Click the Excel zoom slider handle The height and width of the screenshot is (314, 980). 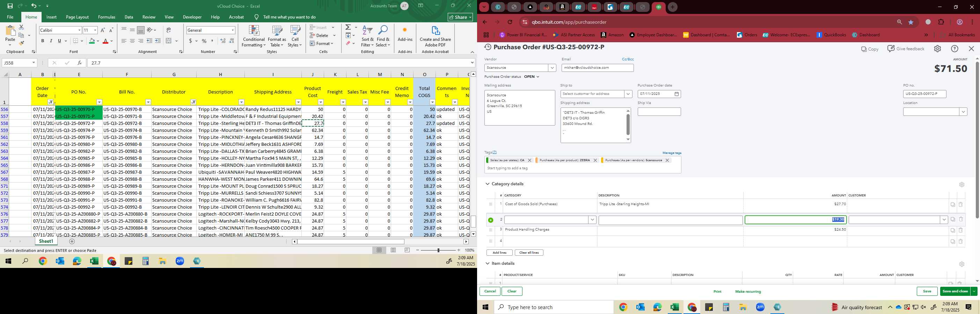tap(438, 250)
